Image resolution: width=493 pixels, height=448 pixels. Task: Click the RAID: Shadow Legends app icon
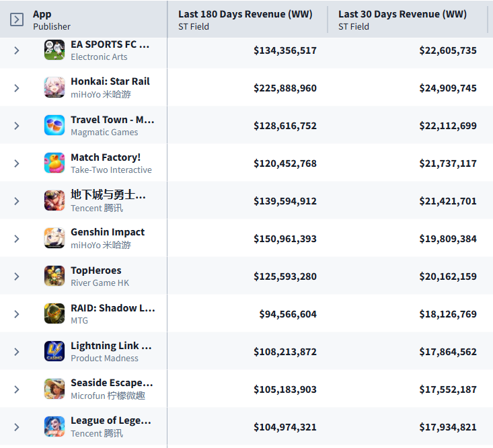[54, 314]
